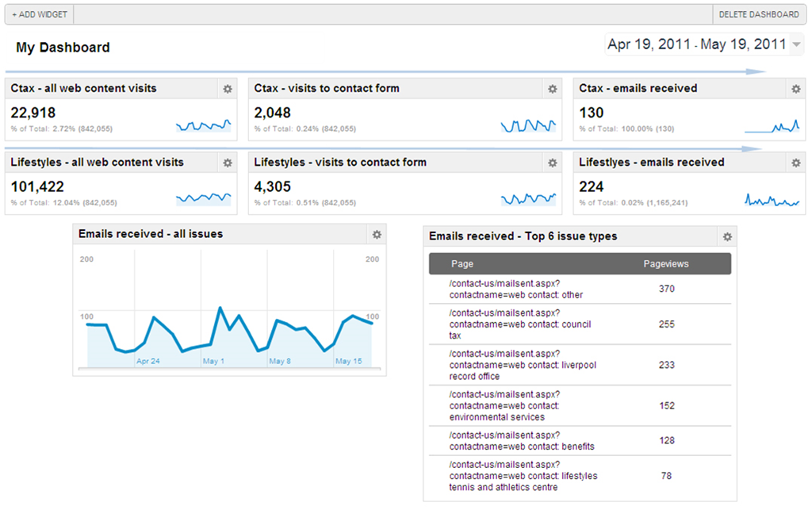Open Ctax all web content visits widget title
Viewport: 812px width, 510px height.
pyautogui.click(x=84, y=89)
